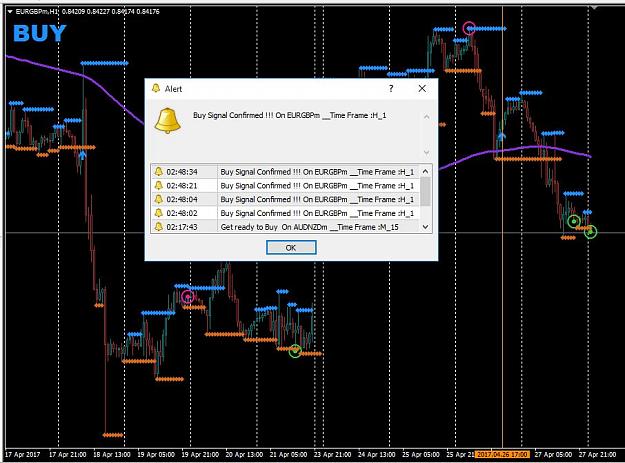The height and width of the screenshot is (463, 625).
Task: Select the 02:17:43 AUDNZDm alert row
Action: 285,227
